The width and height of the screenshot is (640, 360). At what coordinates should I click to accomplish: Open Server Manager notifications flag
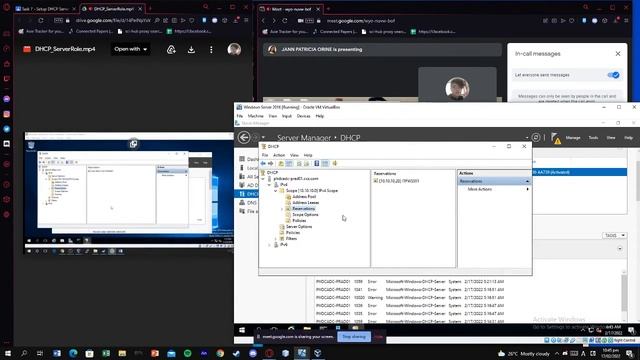tap(556, 138)
